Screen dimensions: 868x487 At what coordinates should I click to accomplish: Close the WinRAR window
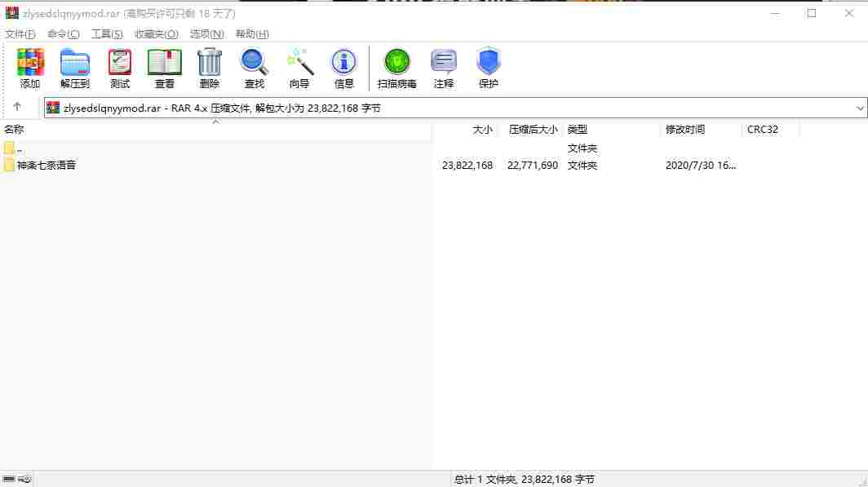tap(849, 13)
